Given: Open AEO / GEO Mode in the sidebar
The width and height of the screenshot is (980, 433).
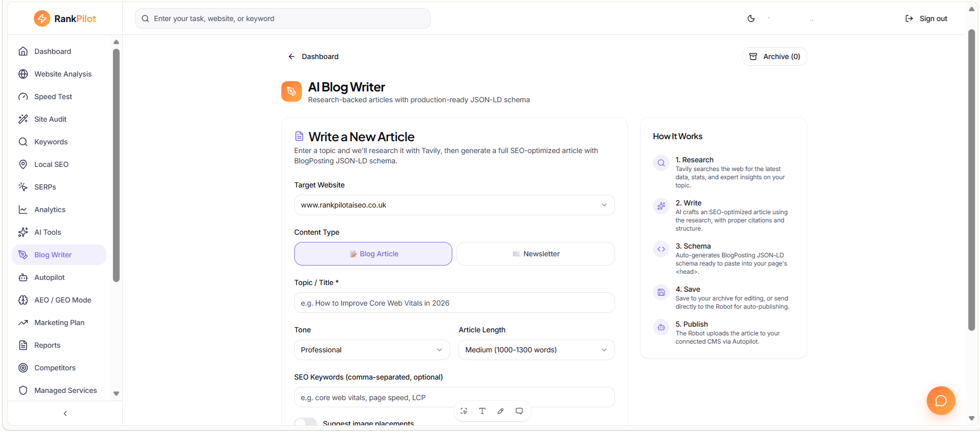Looking at the screenshot, I should pyautogui.click(x=59, y=300).
